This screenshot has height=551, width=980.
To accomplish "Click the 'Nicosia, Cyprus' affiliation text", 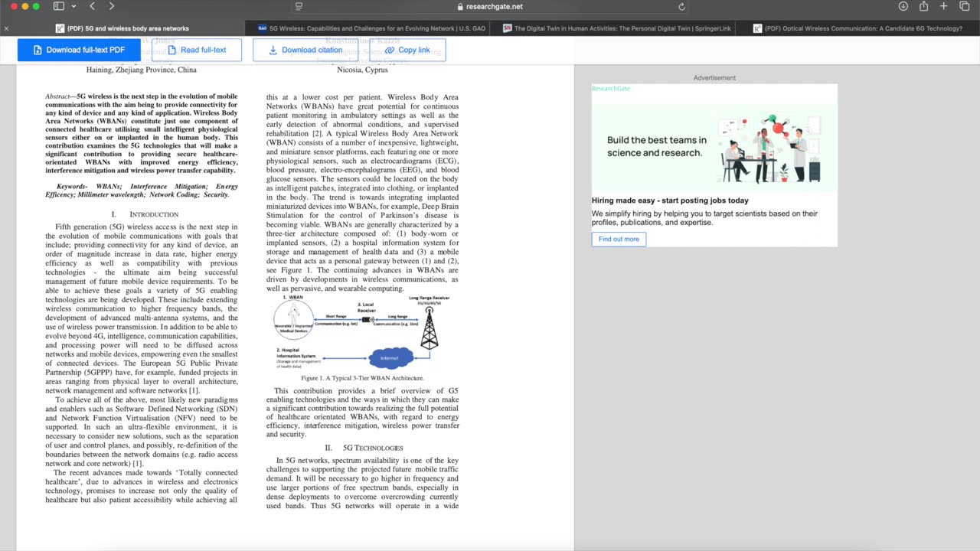I will tap(362, 70).
